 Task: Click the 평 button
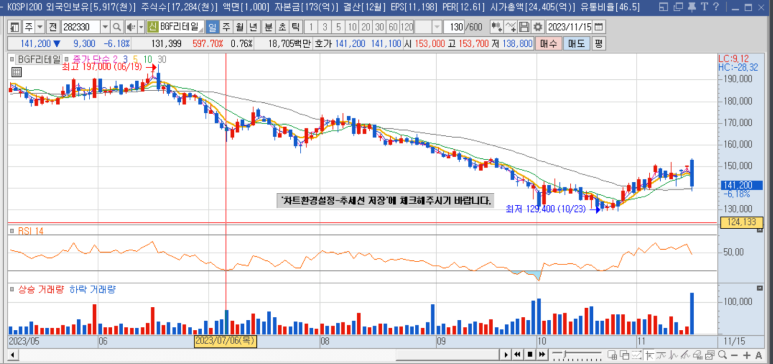point(598,43)
